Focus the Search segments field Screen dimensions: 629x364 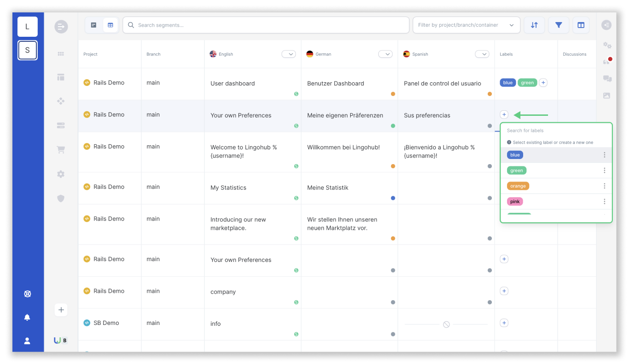266,25
